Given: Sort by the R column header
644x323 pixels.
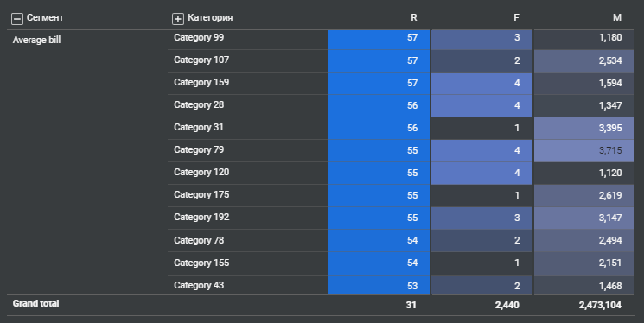Looking at the screenshot, I should [413, 17].
